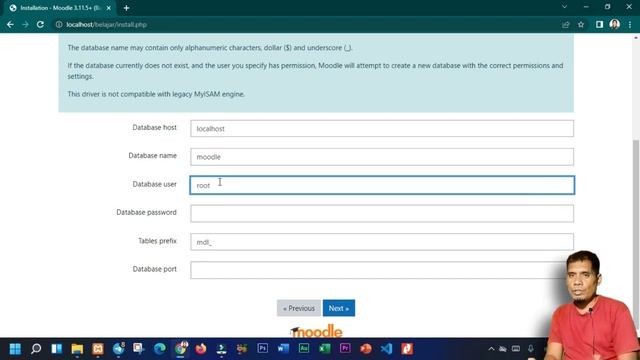This screenshot has width=640, height=360.
Task: Go back using the browser back arrow
Action: [10, 24]
